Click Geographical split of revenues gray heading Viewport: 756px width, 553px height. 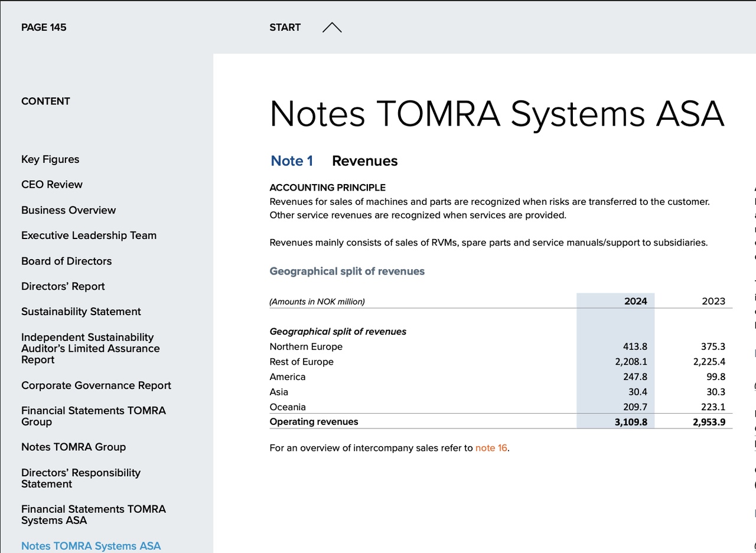[x=347, y=271]
